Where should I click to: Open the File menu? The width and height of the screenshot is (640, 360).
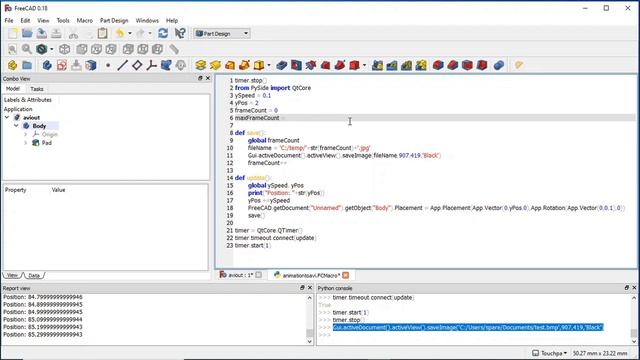[x=9, y=20]
